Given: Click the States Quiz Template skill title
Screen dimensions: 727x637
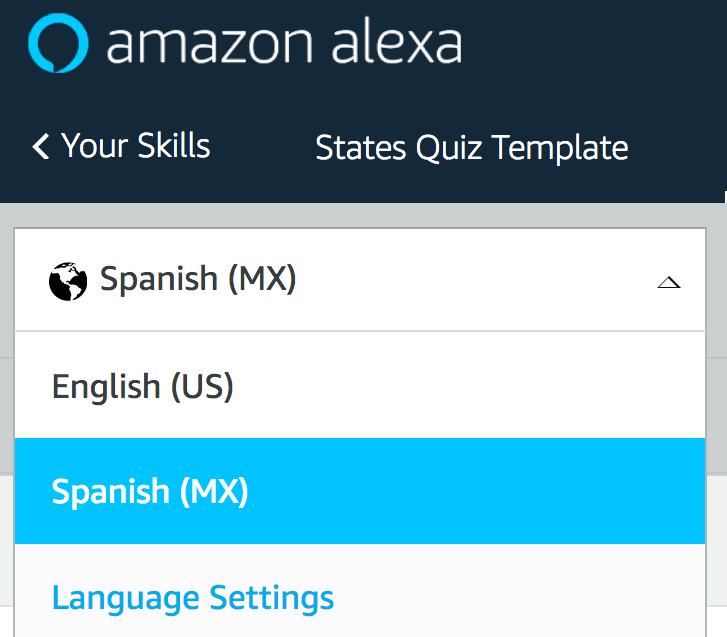Looking at the screenshot, I should 472,148.
